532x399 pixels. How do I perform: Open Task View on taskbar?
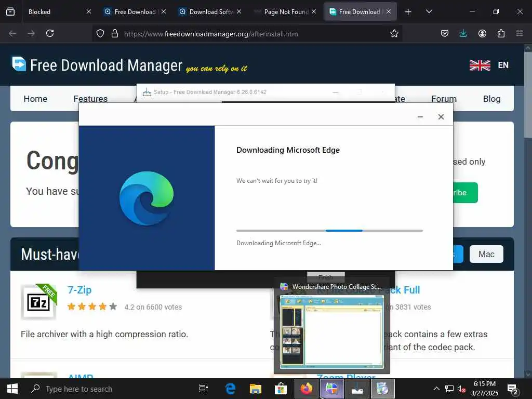click(204, 389)
